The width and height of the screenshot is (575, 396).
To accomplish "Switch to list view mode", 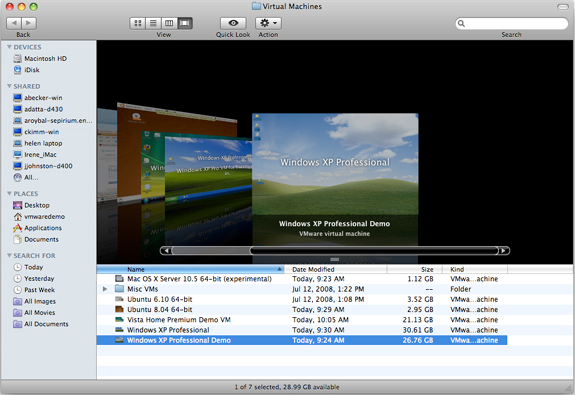I will (153, 23).
